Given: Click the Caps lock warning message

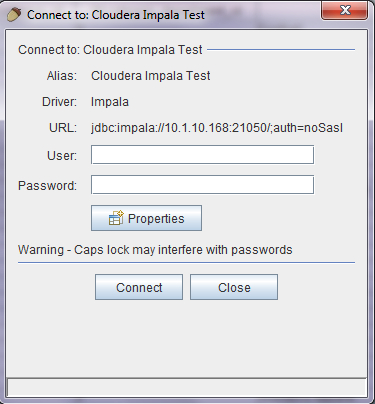Looking at the screenshot, I should (155, 250).
